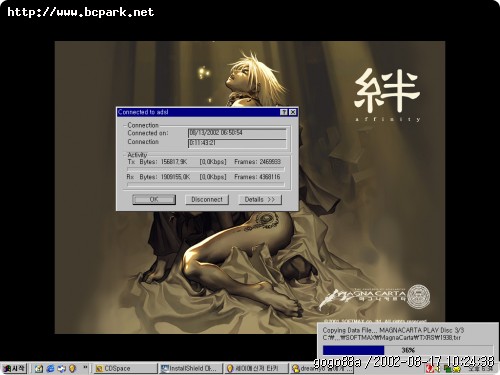The image size is (500, 375).
Task: Click Copying Data File MAGNACARTA PLAY Disc text
Action: coord(393,330)
